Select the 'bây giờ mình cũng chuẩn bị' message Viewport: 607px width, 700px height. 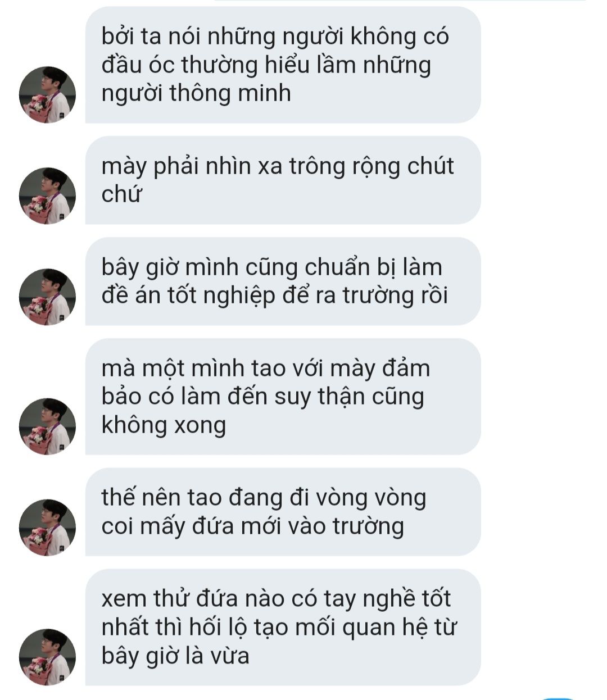[283, 281]
